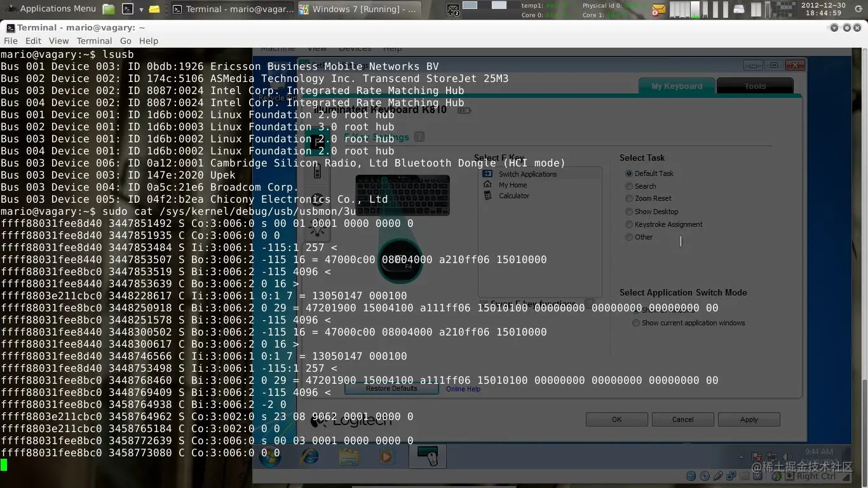This screenshot has height=488, width=868.
Task: Open the terminal window menu arrow button
Action: tap(834, 28)
